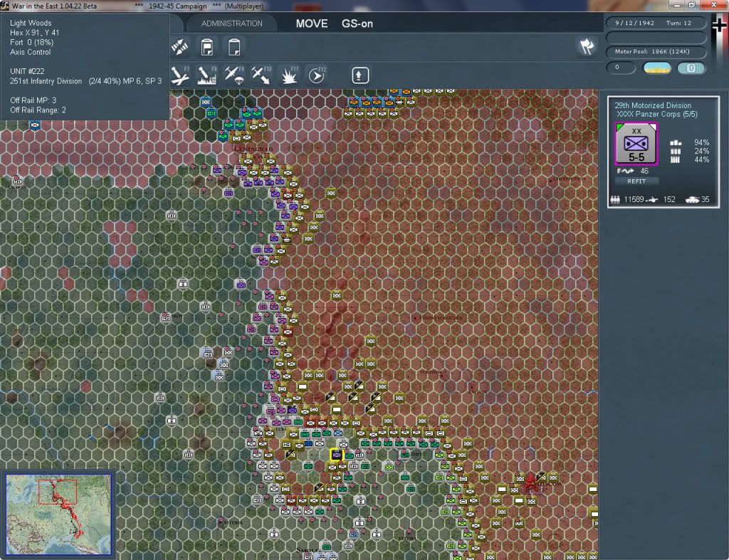Click the teal '0' indicator pill

click(691, 68)
